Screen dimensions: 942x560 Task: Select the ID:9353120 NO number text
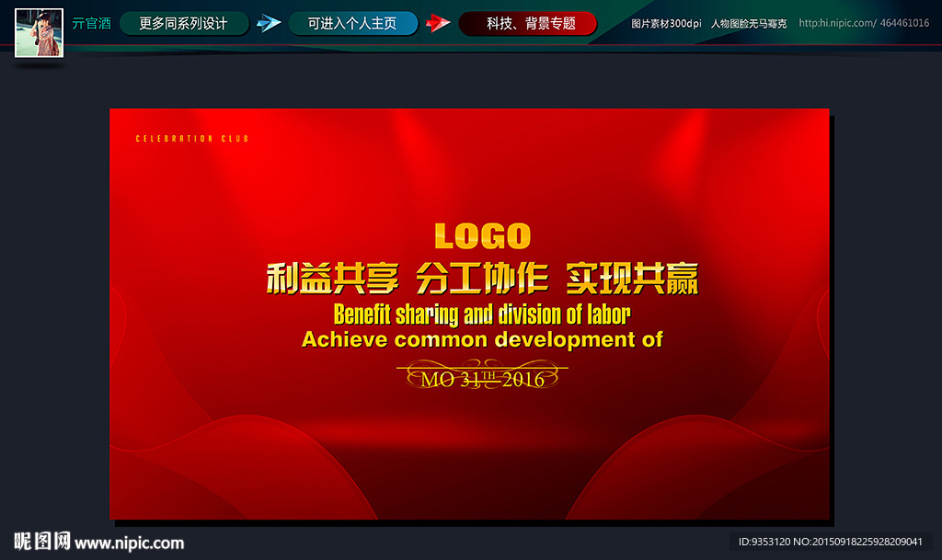coord(831,542)
